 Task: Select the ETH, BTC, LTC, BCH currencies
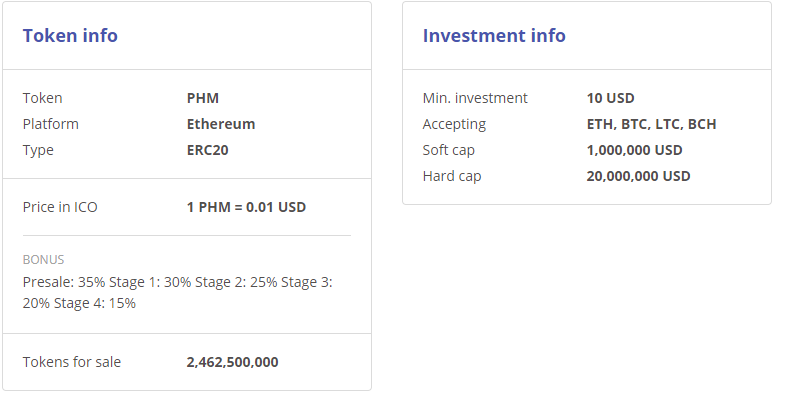point(651,124)
